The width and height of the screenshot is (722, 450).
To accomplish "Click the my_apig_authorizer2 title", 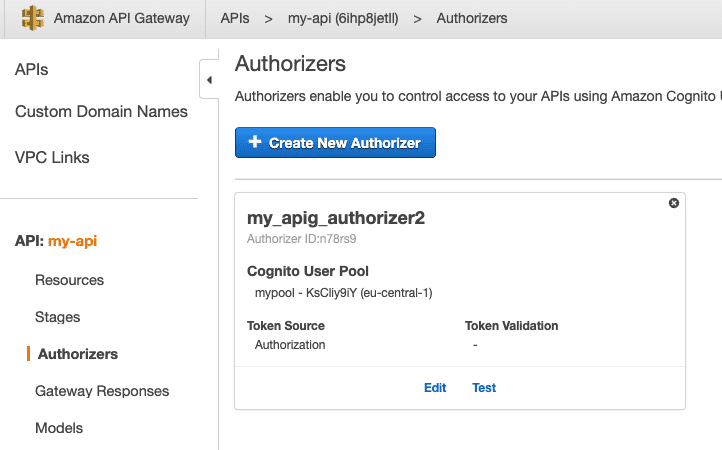I will 336,218.
